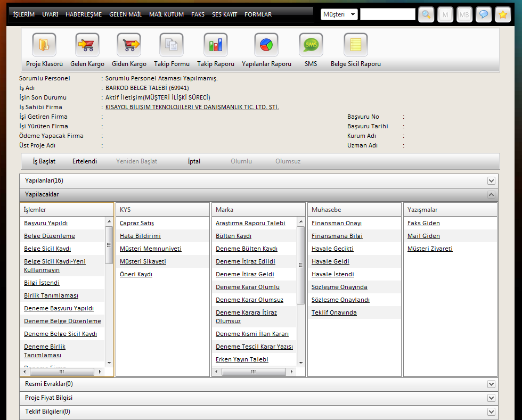Click the magnifier search button

[426, 14]
